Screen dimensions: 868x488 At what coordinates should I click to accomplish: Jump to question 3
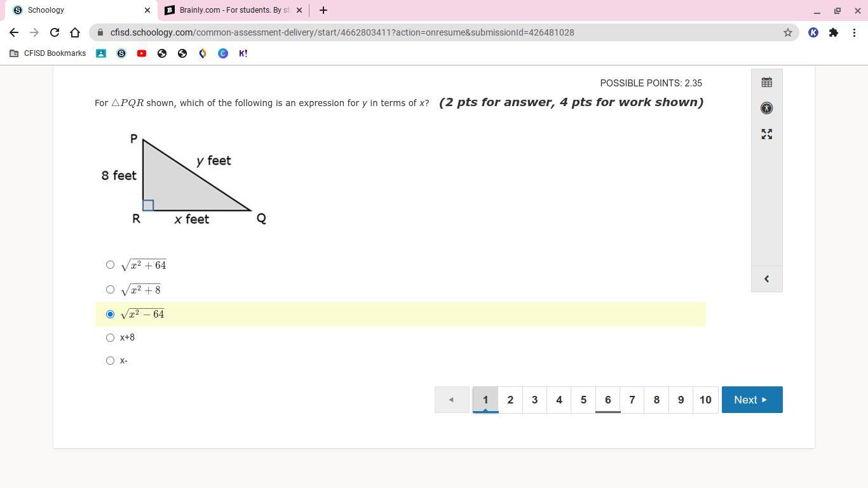534,400
